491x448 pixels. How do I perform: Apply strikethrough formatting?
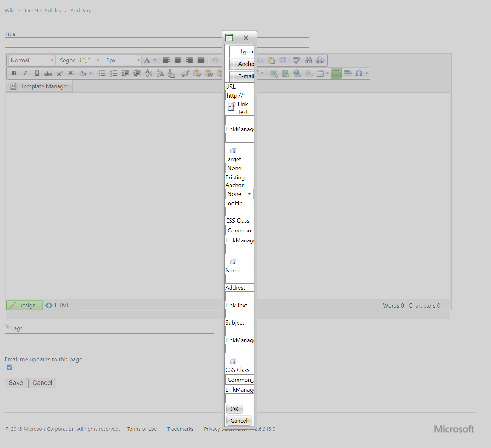(x=48, y=73)
